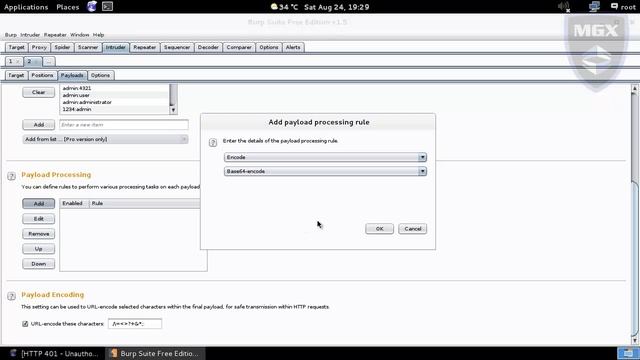Click the weather indicator icon

(274, 7)
